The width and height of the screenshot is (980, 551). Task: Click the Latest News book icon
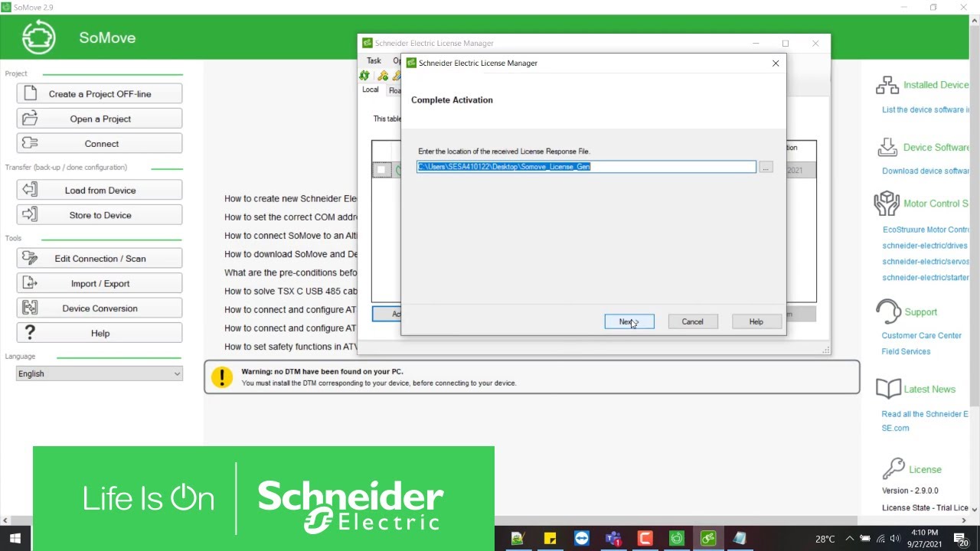coord(888,389)
